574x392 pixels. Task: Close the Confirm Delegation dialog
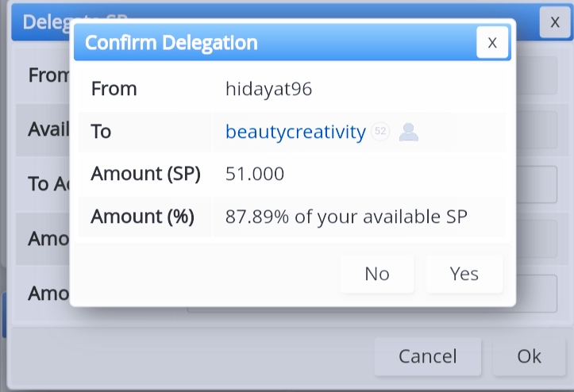click(492, 42)
